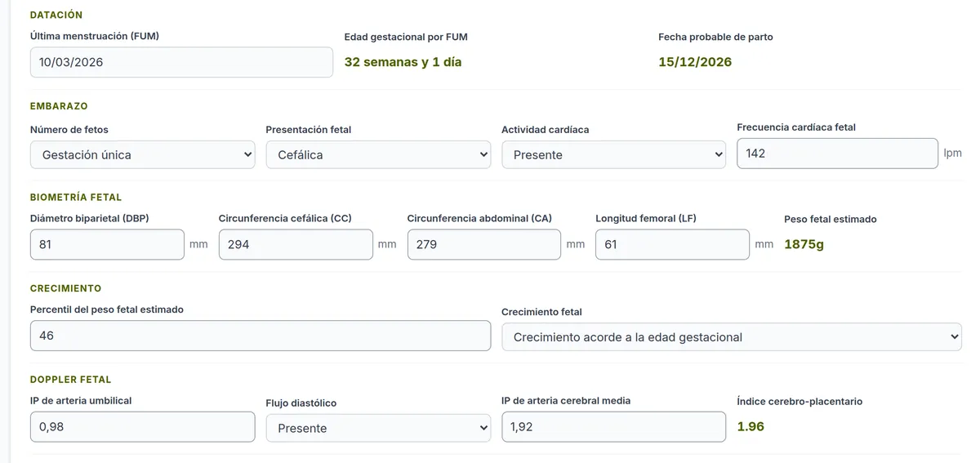The height and width of the screenshot is (463, 980).
Task: Edit the IP de arteria cerebral media field
Action: click(x=614, y=426)
